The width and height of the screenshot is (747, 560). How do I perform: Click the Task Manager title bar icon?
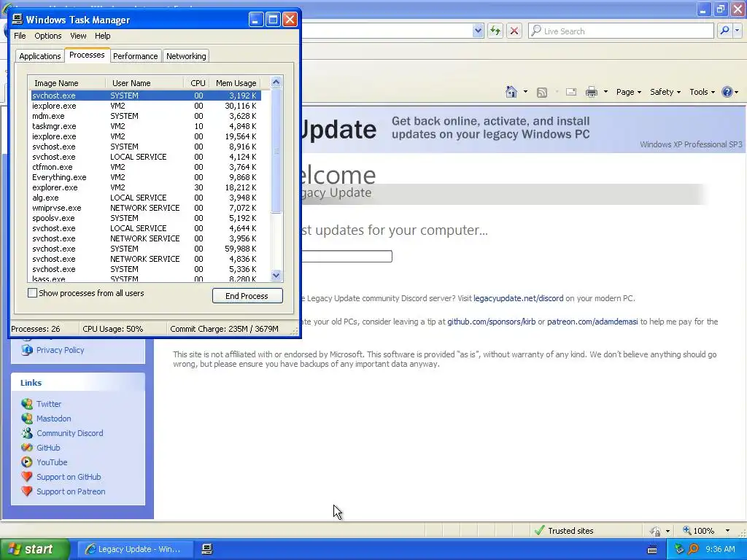pyautogui.click(x=18, y=19)
